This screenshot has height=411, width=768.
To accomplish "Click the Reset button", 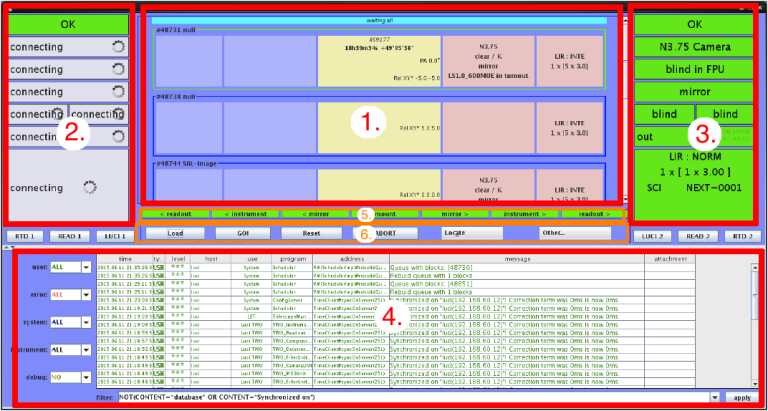I will [311, 233].
